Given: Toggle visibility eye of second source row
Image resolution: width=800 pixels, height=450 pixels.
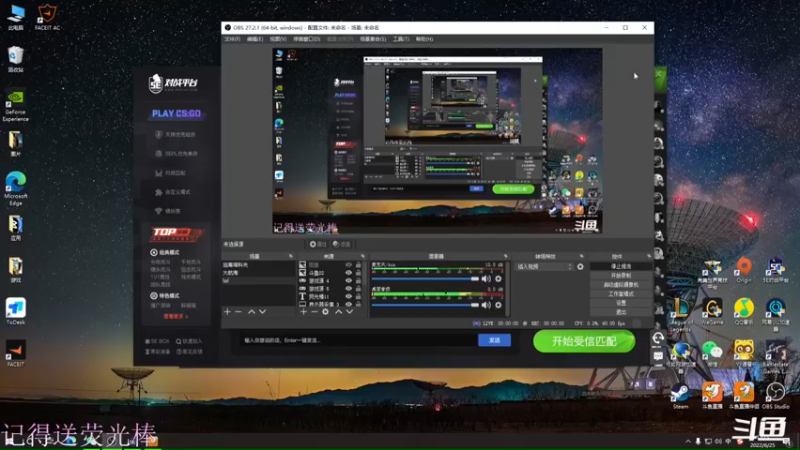Looking at the screenshot, I should [x=348, y=273].
